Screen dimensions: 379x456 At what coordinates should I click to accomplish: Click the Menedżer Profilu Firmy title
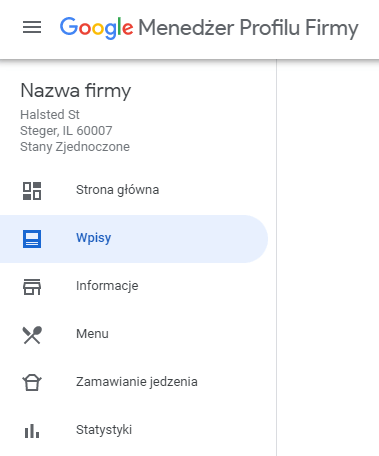click(248, 28)
